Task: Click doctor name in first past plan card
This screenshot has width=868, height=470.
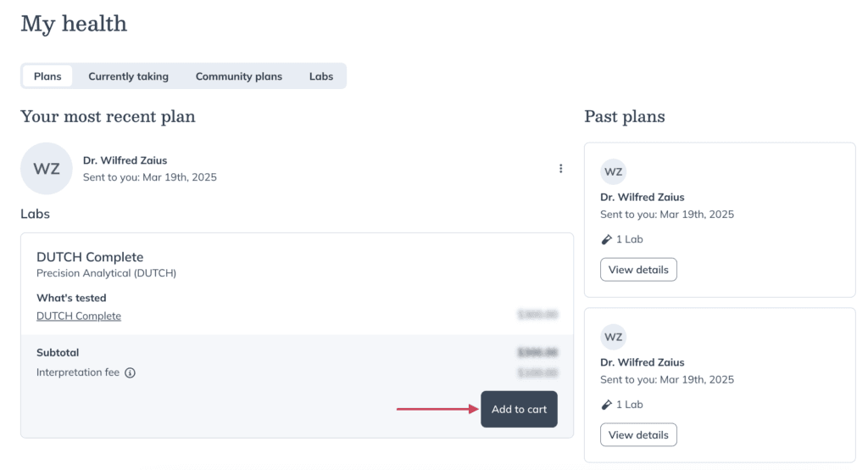Action: click(x=643, y=198)
